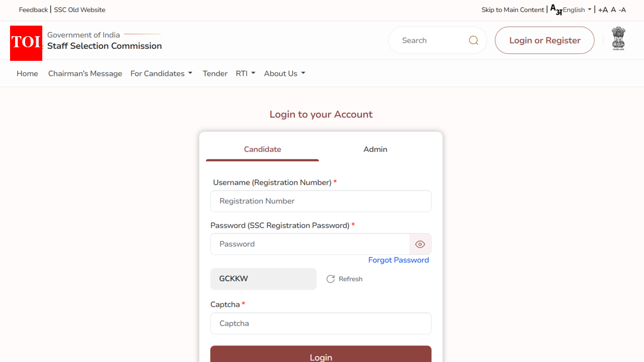Viewport: 644px width, 362px height.
Task: Reset font size with plain A
Action: [613, 10]
